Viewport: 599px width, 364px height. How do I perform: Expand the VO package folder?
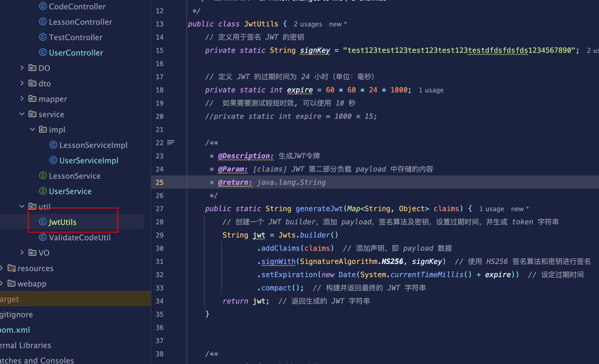point(22,252)
